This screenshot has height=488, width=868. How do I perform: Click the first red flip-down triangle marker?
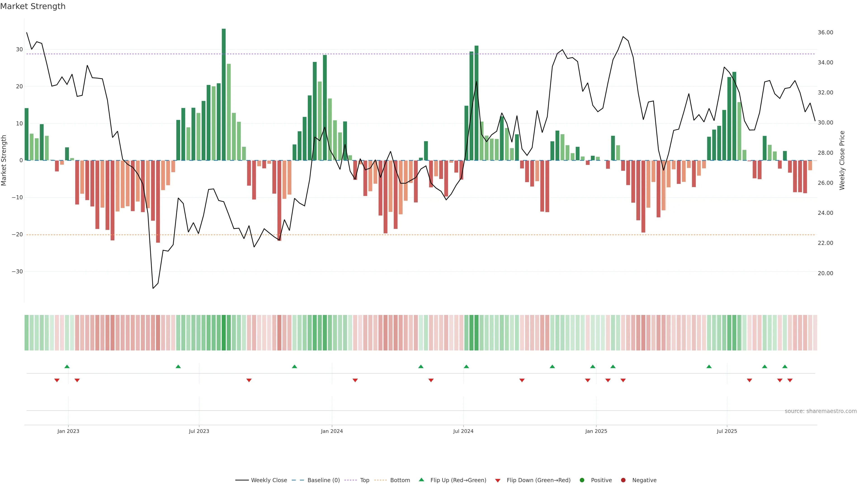[x=57, y=380]
